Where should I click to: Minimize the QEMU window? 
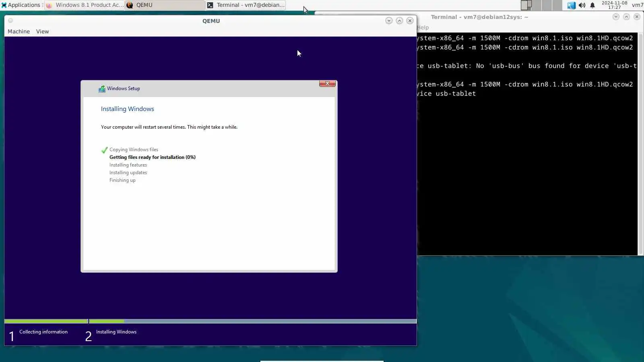click(389, 21)
